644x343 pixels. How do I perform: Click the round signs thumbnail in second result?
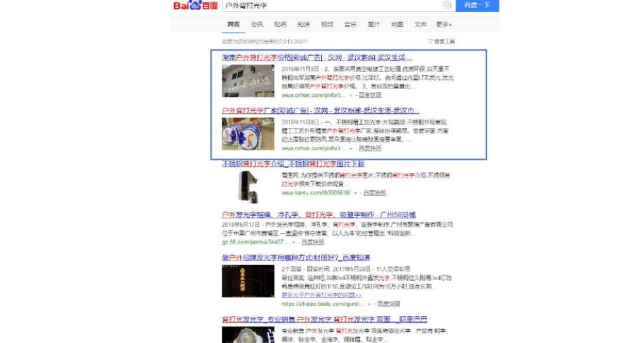248,134
